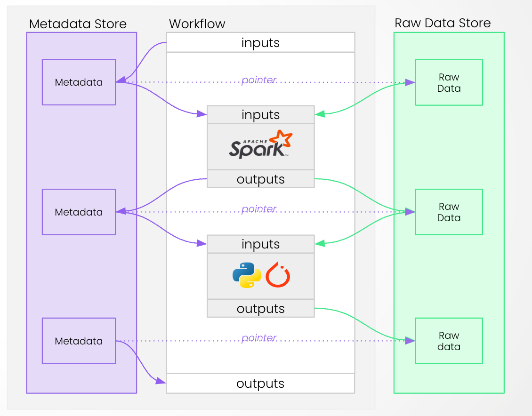Click the PyTorch flame logo

click(x=278, y=275)
